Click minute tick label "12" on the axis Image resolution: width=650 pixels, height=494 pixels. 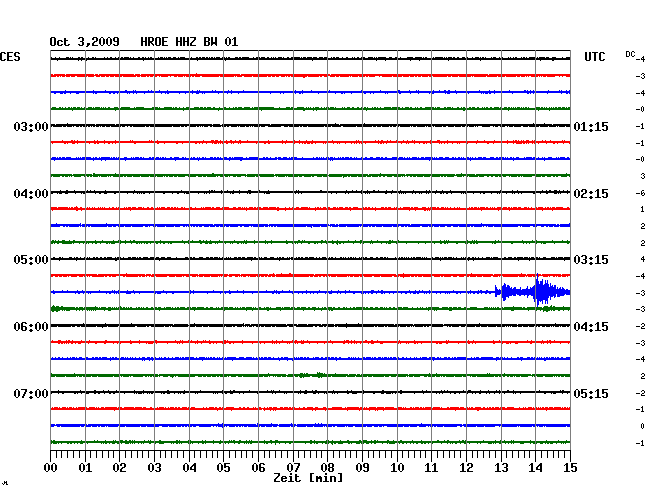coord(466,467)
